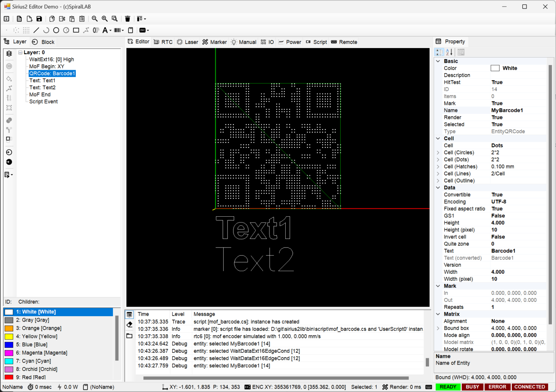Image resolution: width=556 pixels, height=392 pixels.
Task: Click the alphabetical sort property icon
Action: click(x=449, y=52)
